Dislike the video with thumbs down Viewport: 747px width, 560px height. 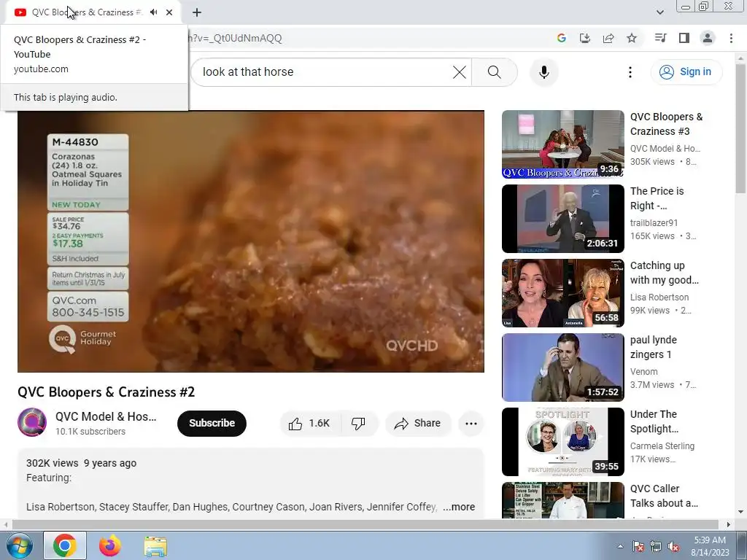[358, 424]
